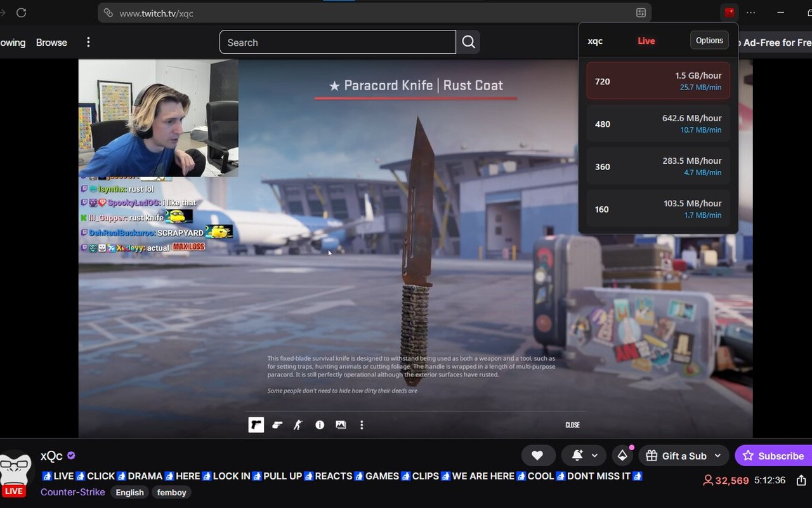This screenshot has height=508, width=812.
Task: Click the notification bell icon
Action: pyautogui.click(x=577, y=455)
